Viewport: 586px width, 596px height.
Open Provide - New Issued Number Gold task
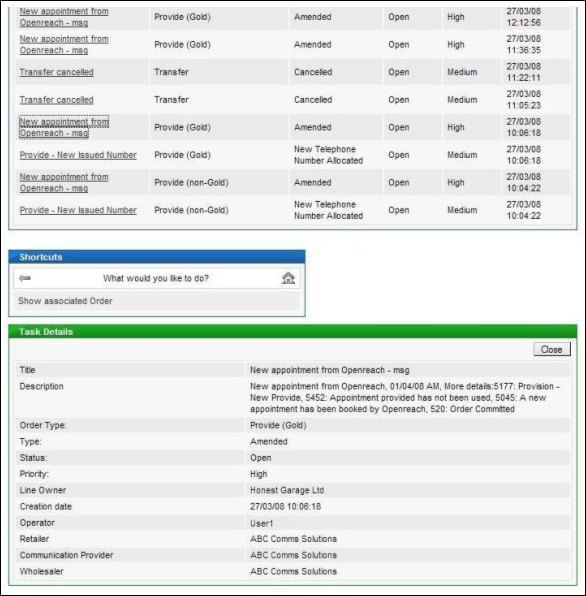[x=78, y=155]
